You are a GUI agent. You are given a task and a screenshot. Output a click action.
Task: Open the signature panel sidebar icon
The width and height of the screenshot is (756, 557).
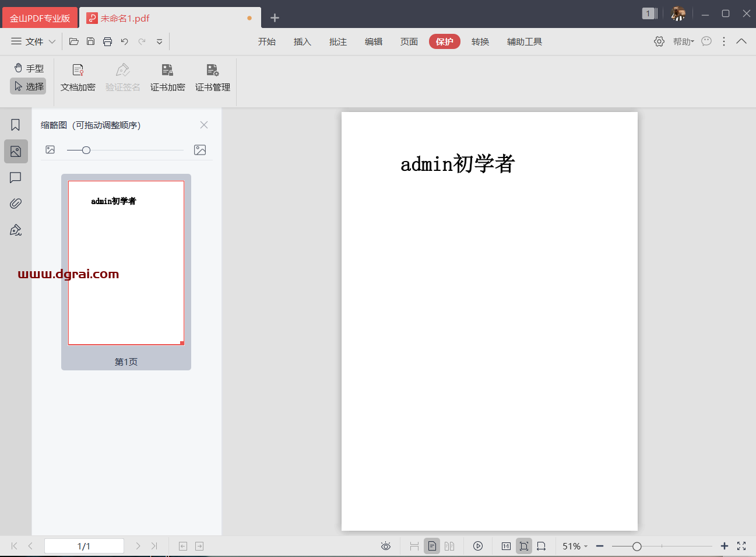pyautogui.click(x=16, y=230)
